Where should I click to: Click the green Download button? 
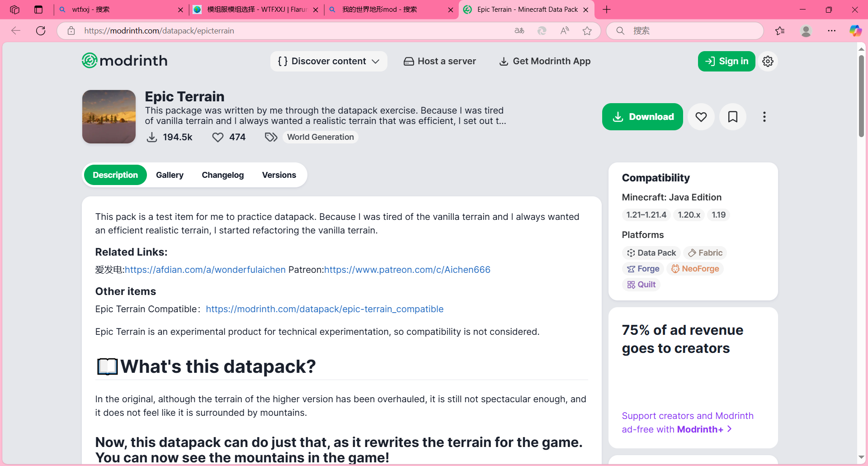pos(642,117)
